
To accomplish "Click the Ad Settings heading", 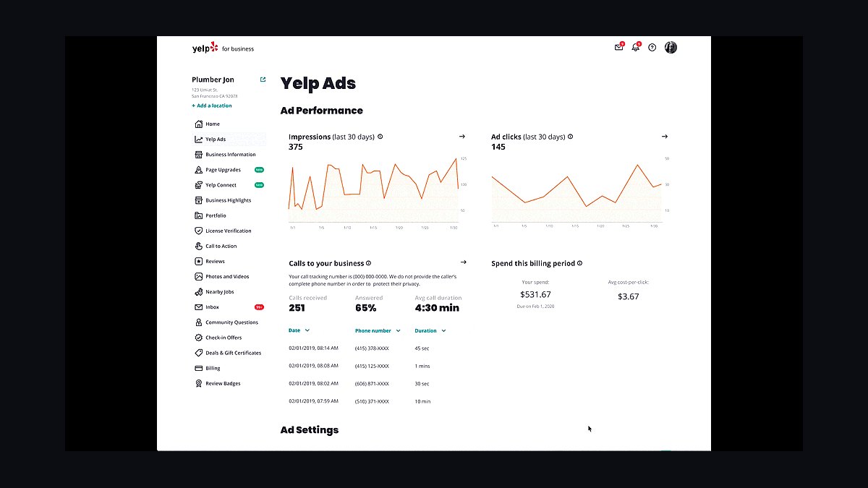I will (x=310, y=429).
